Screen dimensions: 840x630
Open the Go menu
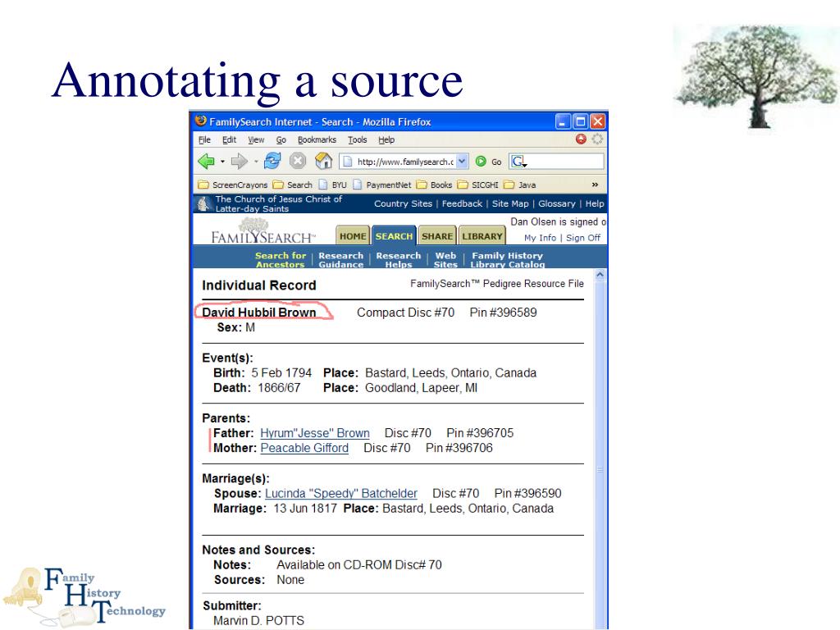(281, 139)
